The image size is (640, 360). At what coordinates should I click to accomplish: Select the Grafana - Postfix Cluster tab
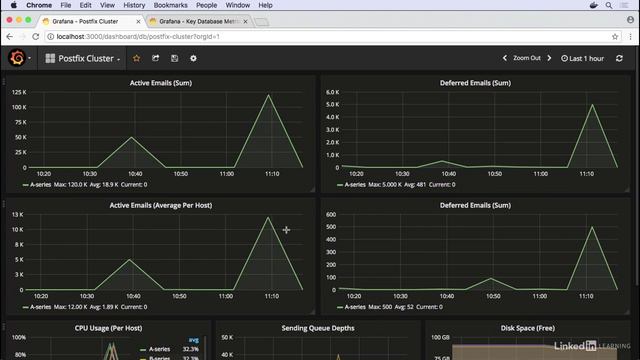pos(91,22)
